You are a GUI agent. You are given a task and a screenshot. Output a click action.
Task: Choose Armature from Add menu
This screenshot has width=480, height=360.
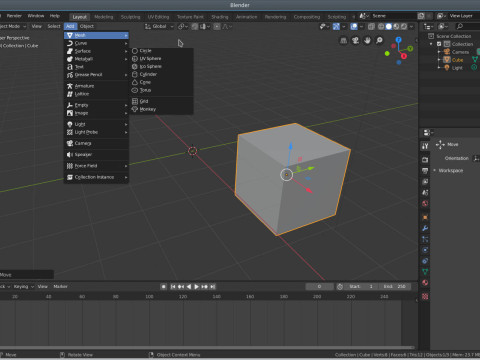pyautogui.click(x=96, y=86)
